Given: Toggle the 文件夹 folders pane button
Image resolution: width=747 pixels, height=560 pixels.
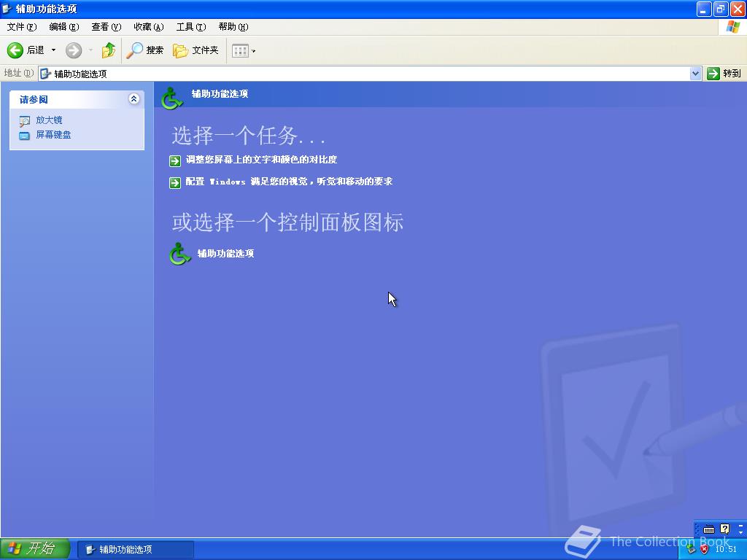Looking at the screenshot, I should click(x=196, y=50).
